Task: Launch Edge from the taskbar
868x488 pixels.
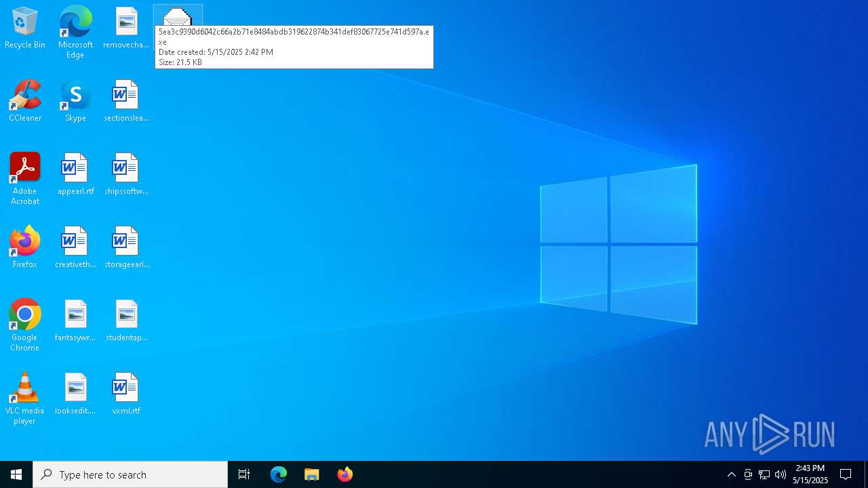Action: [x=279, y=474]
